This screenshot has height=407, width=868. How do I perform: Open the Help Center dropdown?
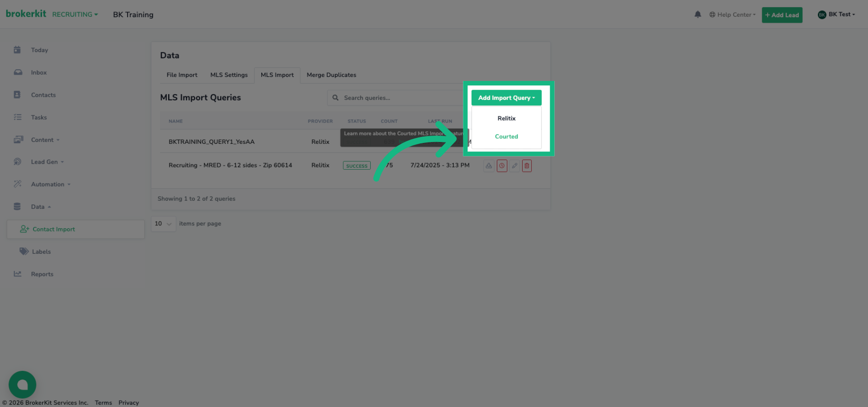pyautogui.click(x=732, y=14)
